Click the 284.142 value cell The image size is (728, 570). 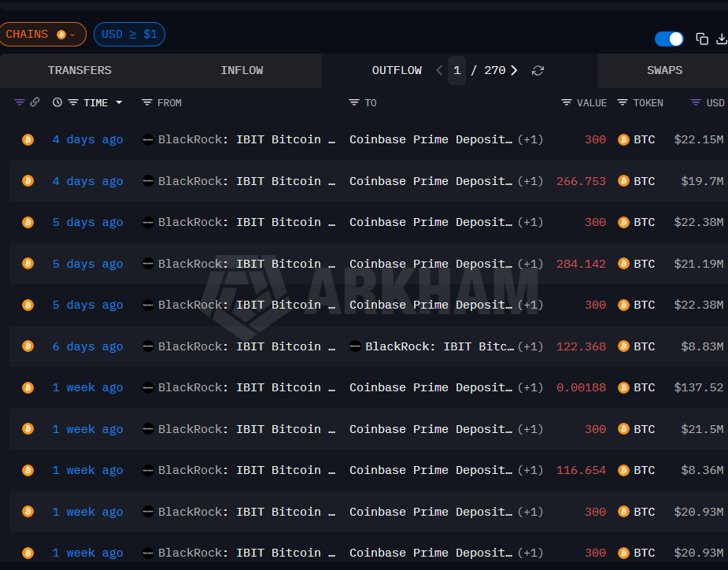pos(581,264)
